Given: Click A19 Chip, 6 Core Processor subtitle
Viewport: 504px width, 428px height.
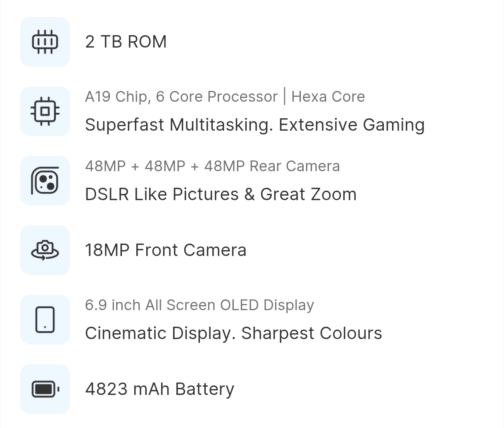Looking at the screenshot, I should [181, 97].
